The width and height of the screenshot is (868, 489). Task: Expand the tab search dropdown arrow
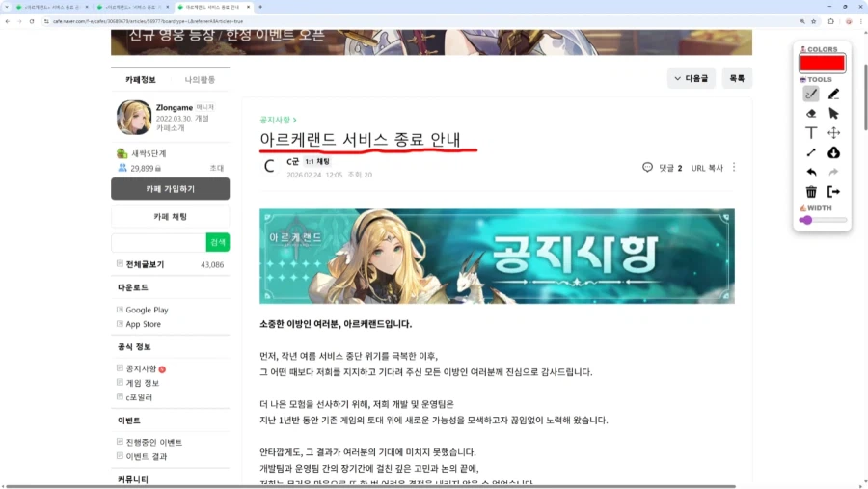click(7, 7)
